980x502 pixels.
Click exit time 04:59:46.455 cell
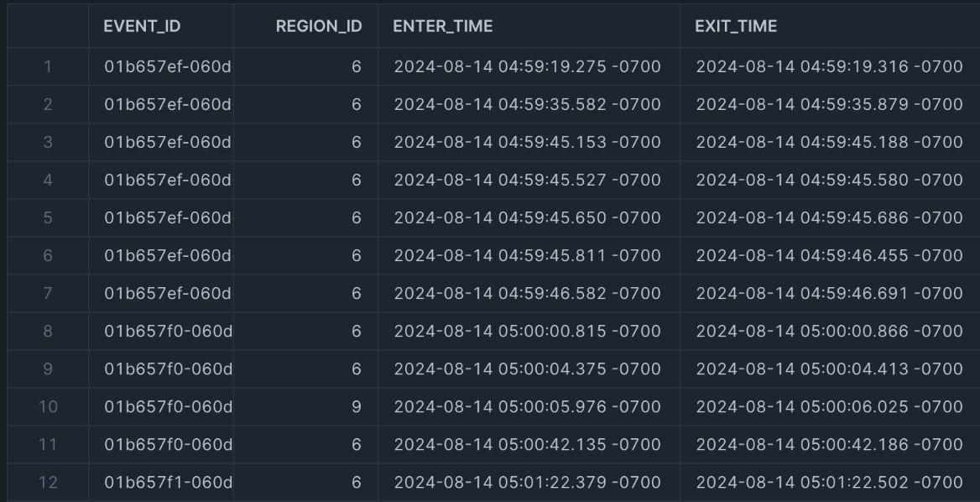(x=829, y=255)
